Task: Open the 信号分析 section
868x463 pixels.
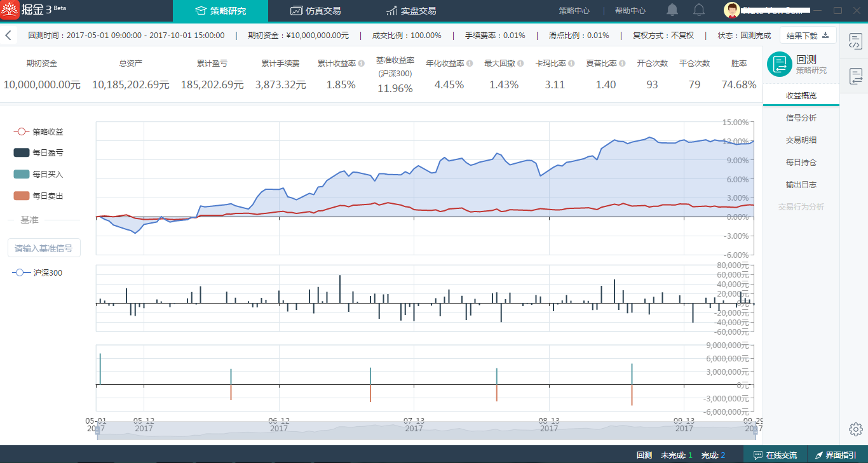Action: 801,118
